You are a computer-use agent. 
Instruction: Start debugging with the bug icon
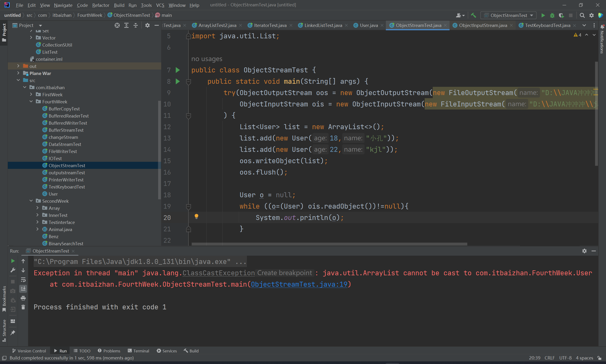(x=552, y=15)
